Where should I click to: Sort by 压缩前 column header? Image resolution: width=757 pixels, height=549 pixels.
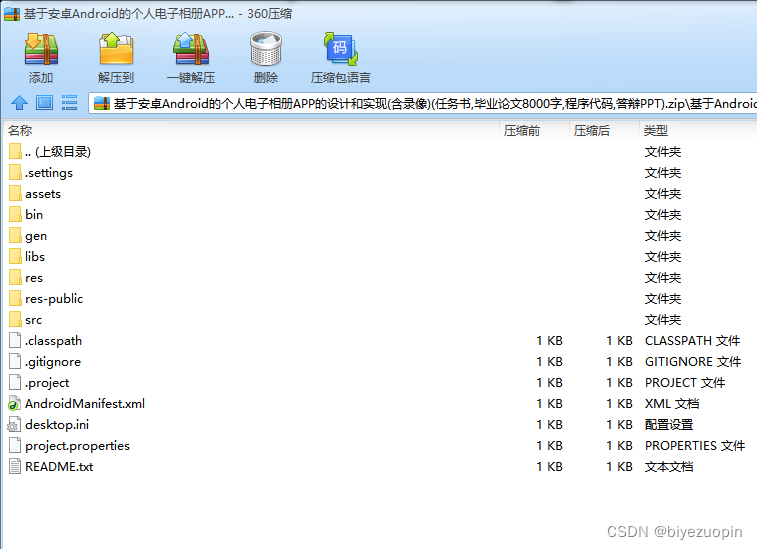pos(534,130)
